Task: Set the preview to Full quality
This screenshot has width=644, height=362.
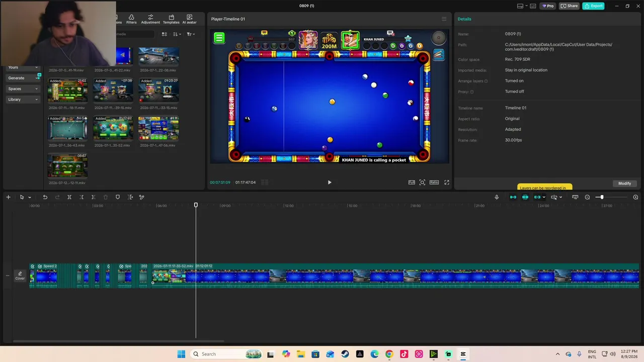Action: point(412,183)
